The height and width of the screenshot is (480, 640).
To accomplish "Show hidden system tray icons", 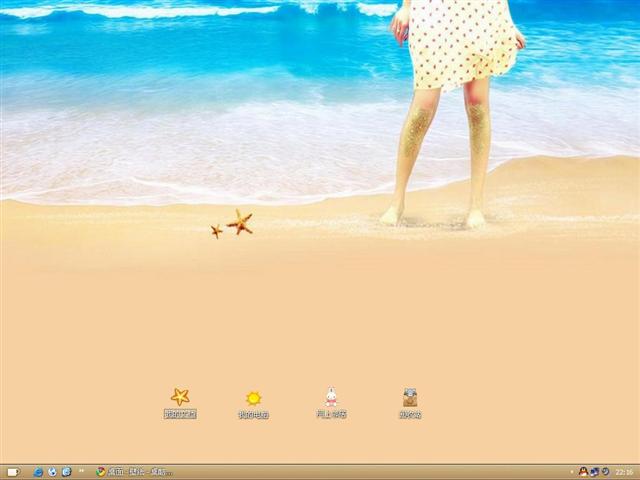I will pos(572,472).
